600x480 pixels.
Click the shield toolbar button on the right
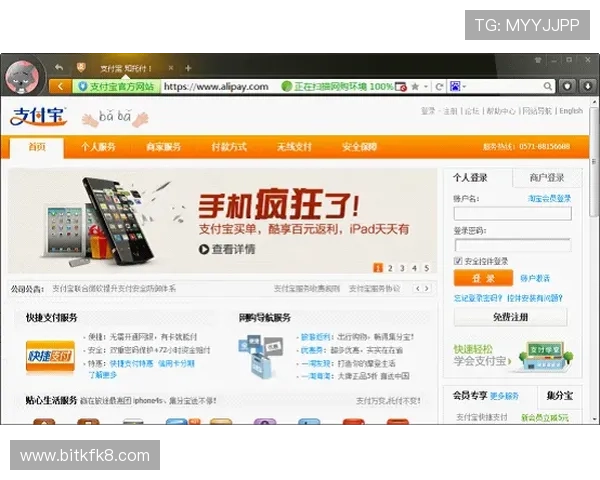[567, 86]
